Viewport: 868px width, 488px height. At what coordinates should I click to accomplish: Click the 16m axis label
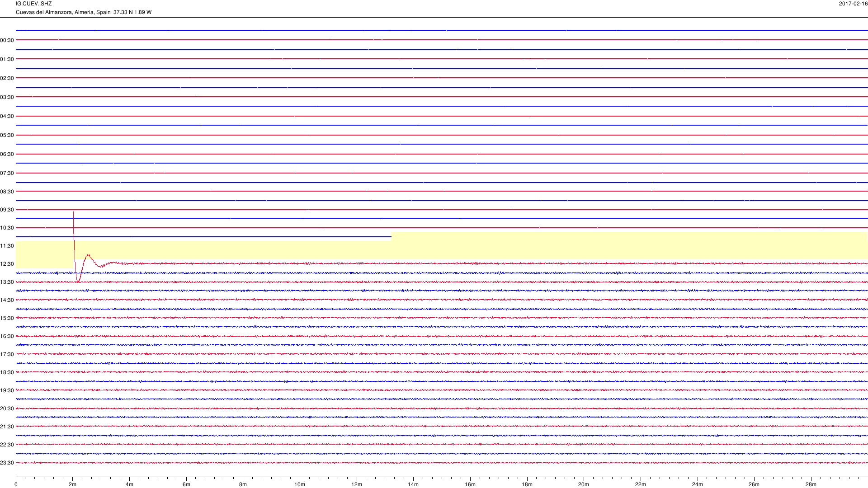[470, 484]
